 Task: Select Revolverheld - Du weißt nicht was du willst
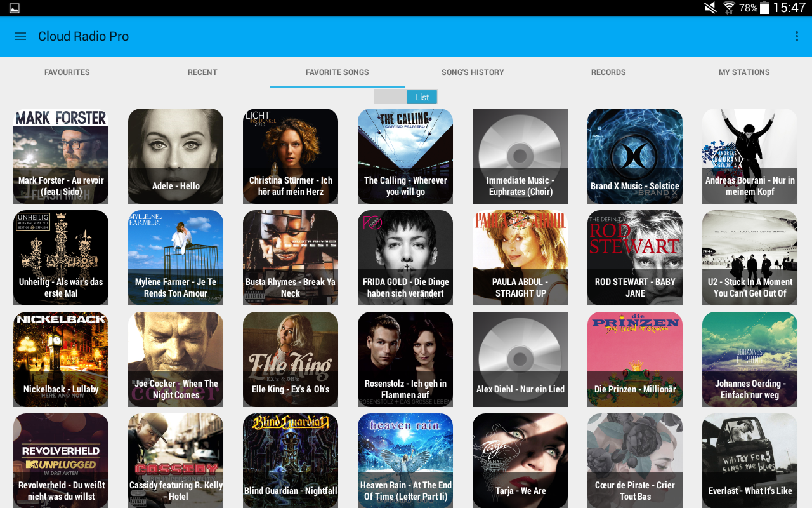point(61,461)
